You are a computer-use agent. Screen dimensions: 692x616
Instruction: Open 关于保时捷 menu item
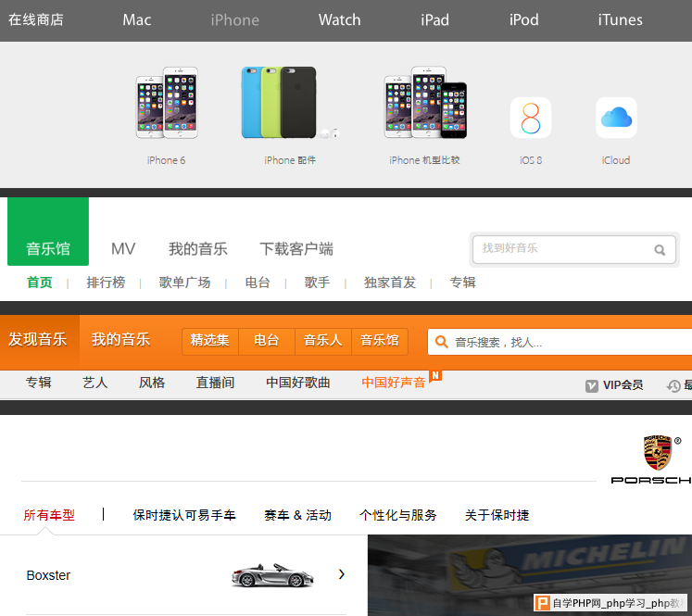click(x=497, y=515)
